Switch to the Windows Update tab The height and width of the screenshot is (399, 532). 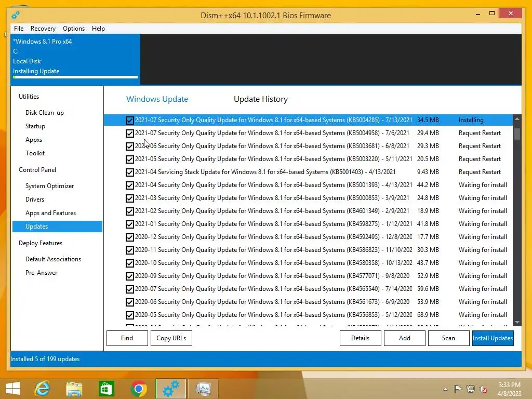tap(157, 99)
